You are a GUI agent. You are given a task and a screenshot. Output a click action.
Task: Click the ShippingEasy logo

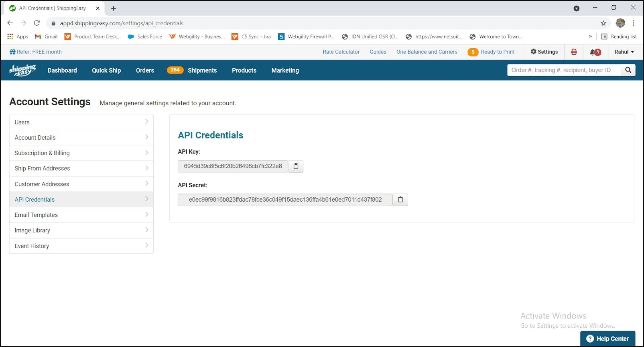pyautogui.click(x=22, y=70)
